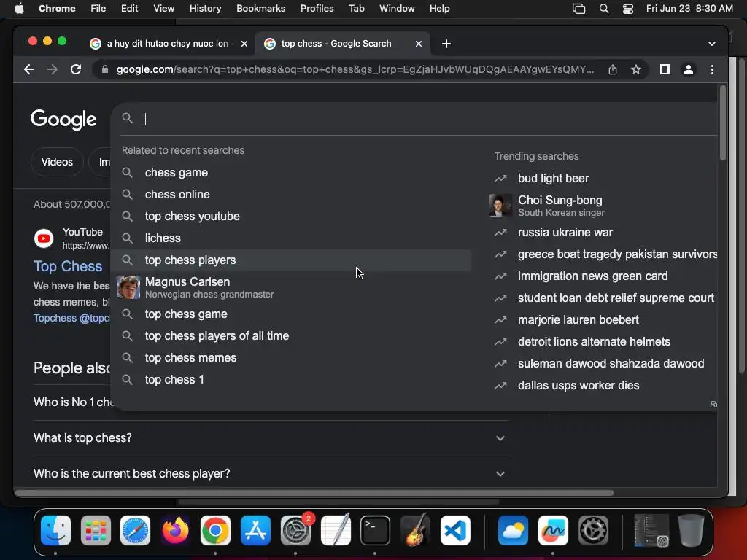Screen dimensions: 747x560
Task: Open the Apple menu
Action: [19, 9]
